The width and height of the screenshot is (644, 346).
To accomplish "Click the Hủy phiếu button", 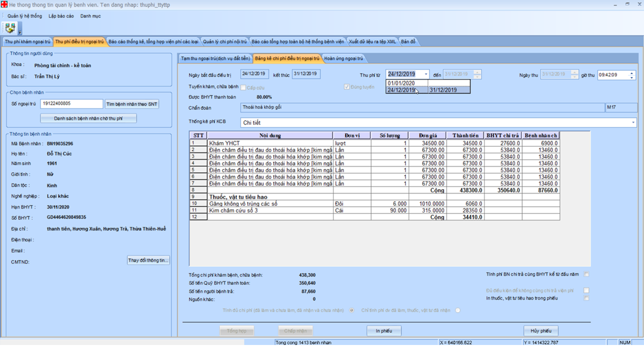I will 541,331.
